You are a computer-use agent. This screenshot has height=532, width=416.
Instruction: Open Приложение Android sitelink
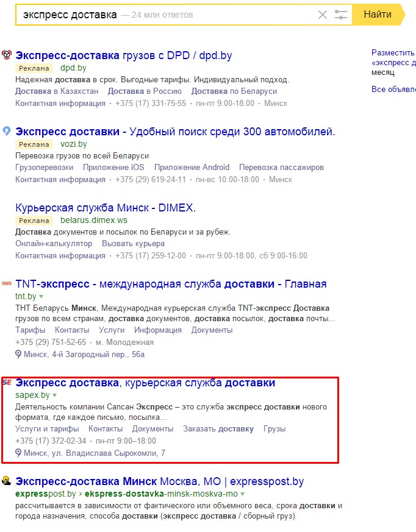pos(192,167)
